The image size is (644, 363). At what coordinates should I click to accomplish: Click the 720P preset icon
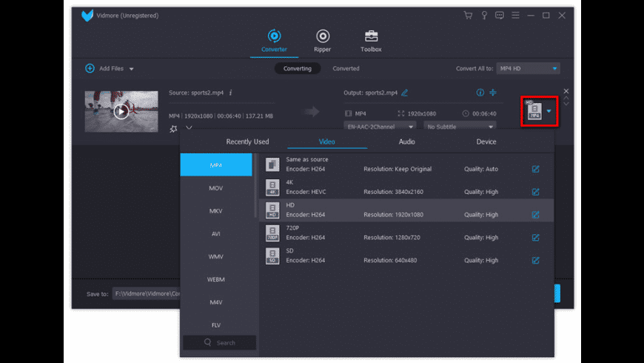click(272, 233)
